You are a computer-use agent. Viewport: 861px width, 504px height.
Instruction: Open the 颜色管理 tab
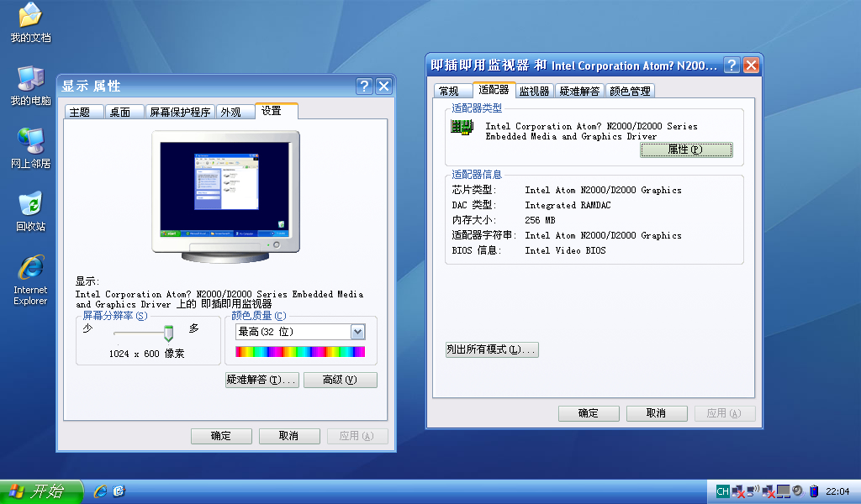(630, 91)
